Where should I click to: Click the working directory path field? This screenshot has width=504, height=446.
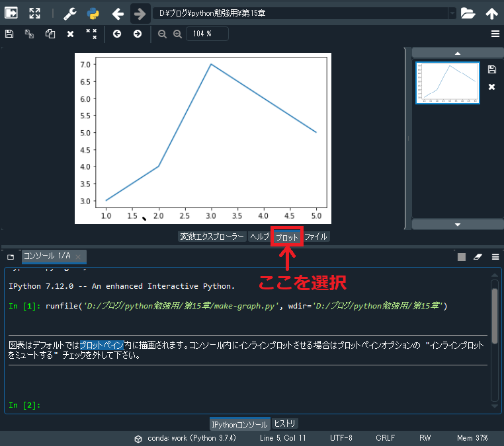[x=300, y=13]
